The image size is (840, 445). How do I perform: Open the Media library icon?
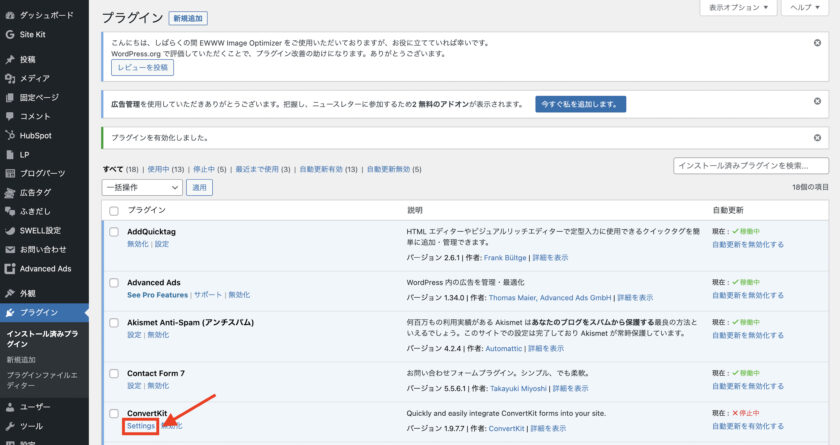click(x=10, y=78)
